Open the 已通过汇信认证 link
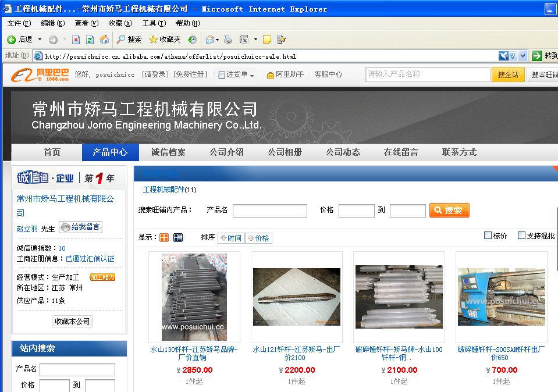558x392 pixels. tap(90, 259)
